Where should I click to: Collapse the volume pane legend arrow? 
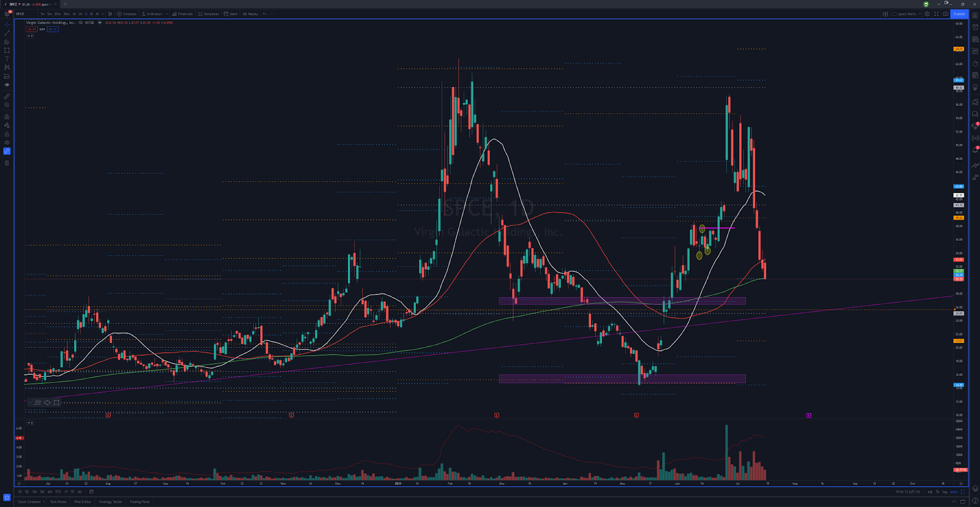coord(29,423)
